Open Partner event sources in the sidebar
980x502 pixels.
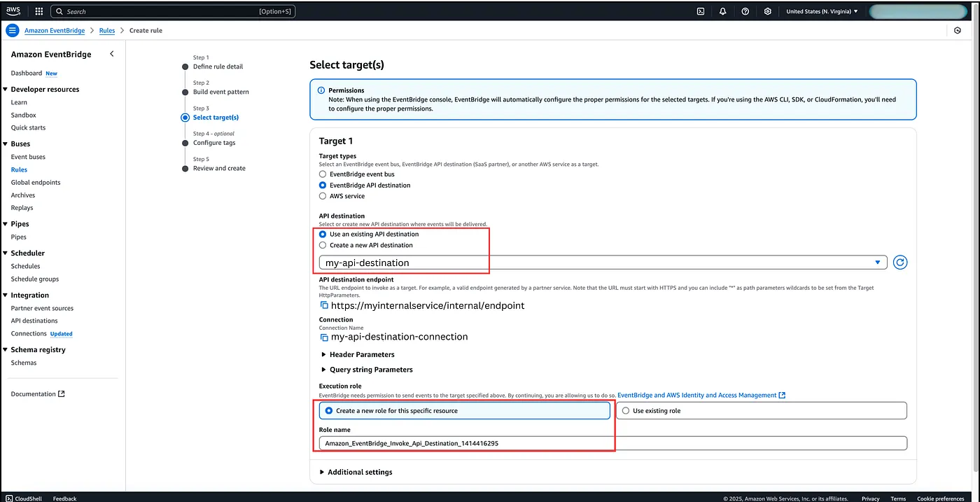pyautogui.click(x=42, y=308)
